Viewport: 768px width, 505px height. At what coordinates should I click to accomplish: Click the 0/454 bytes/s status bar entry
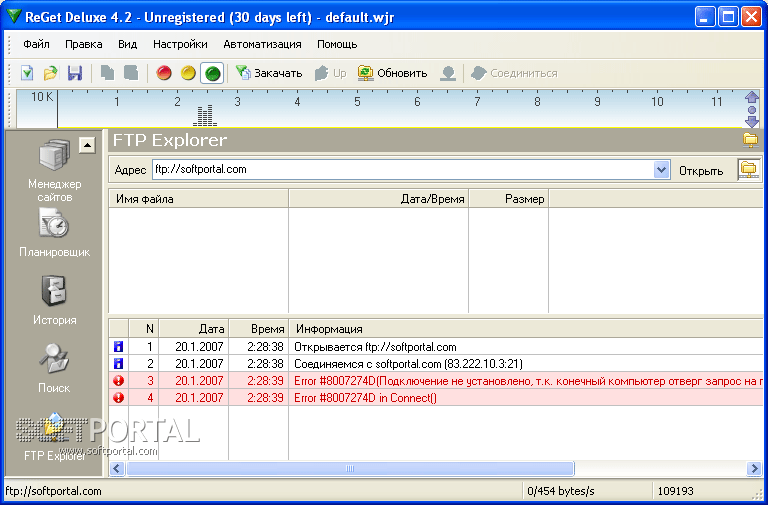[x=561, y=491]
